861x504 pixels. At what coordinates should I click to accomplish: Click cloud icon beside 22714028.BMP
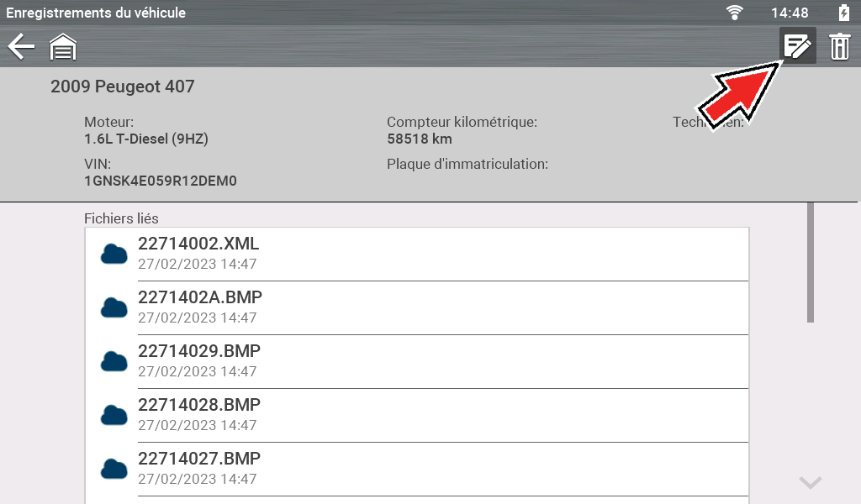(x=114, y=415)
